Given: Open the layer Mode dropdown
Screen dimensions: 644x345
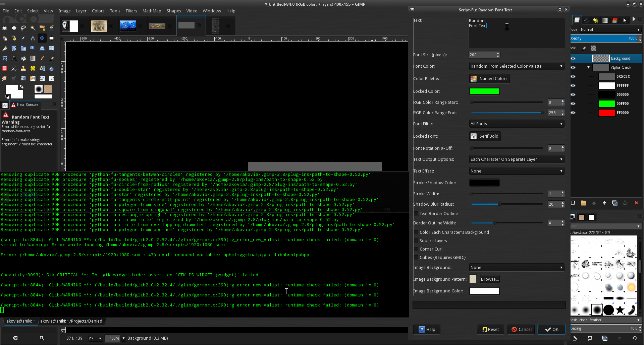Looking at the screenshot, I should (x=610, y=29).
